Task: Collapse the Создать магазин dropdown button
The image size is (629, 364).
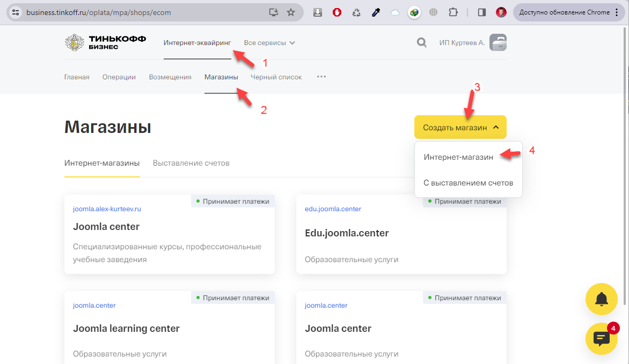Action: click(460, 127)
